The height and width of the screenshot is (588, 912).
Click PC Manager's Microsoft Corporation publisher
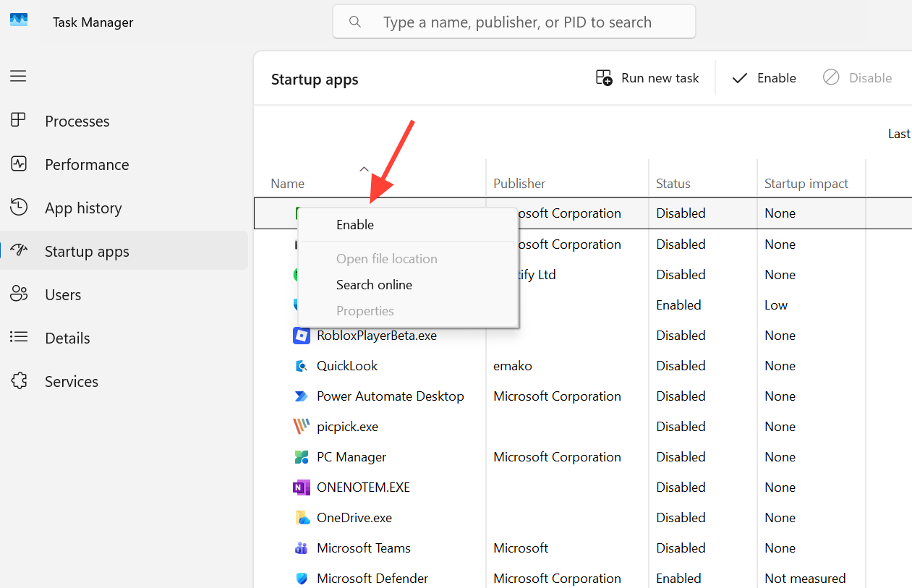557,457
